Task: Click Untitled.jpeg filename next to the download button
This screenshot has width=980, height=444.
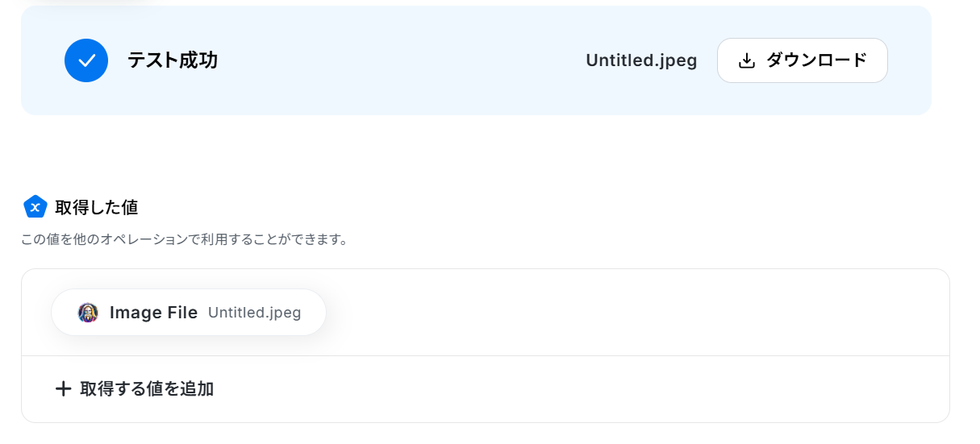Action: point(641,60)
